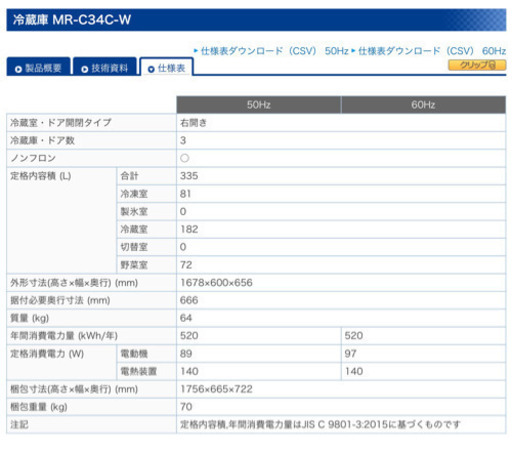Select the total capacity value 335

(x=189, y=176)
